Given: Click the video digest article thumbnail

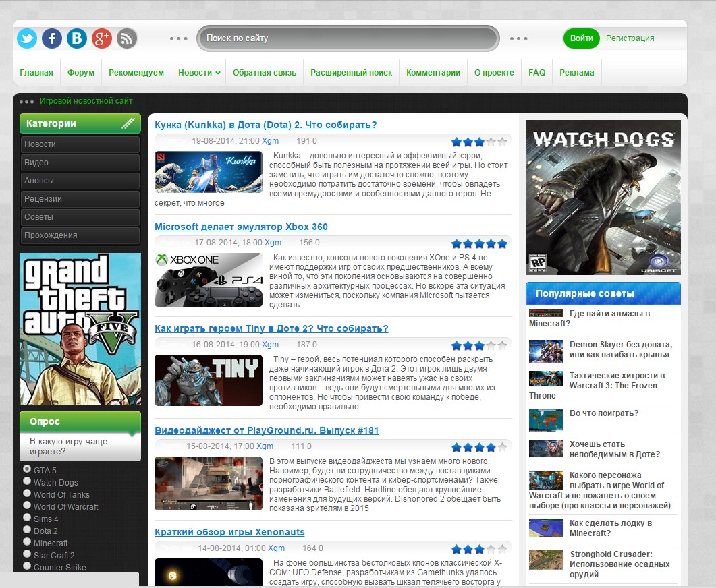Looking at the screenshot, I should click(x=209, y=483).
